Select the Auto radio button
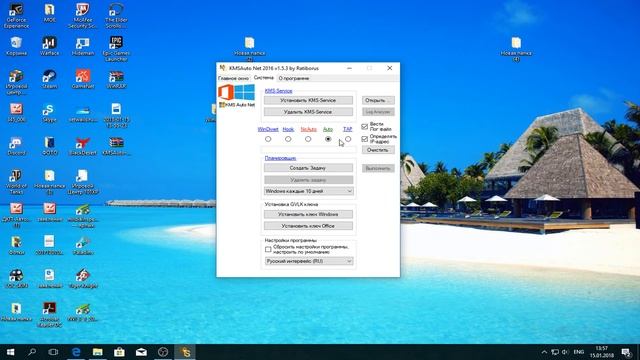640x360 pixels. (328, 139)
